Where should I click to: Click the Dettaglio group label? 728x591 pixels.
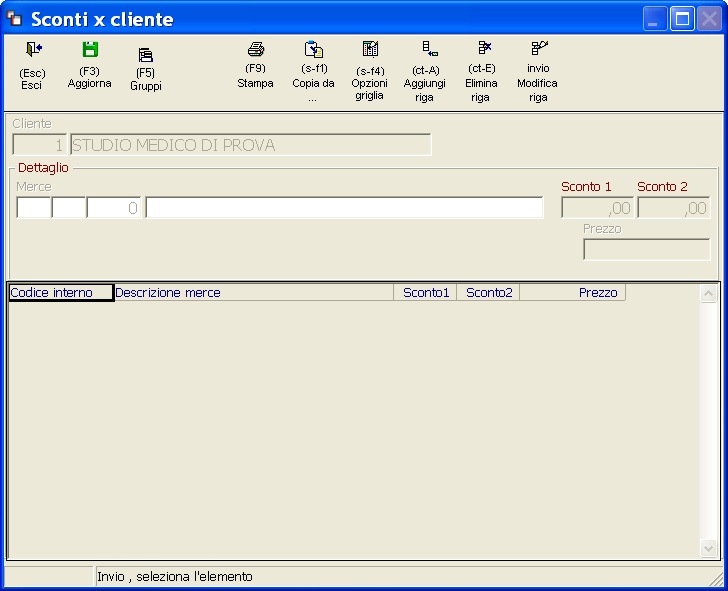coord(43,168)
